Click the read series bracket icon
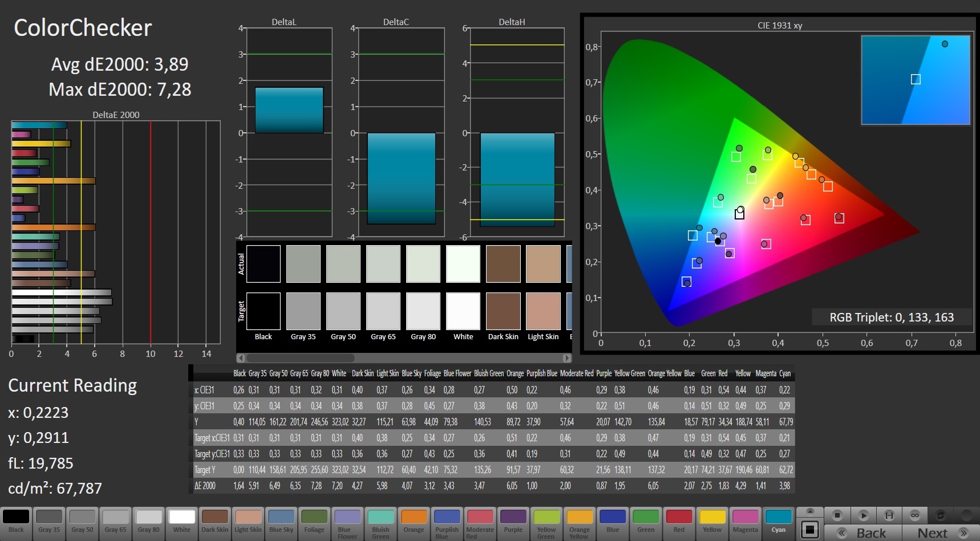980x541 pixels. click(x=889, y=515)
